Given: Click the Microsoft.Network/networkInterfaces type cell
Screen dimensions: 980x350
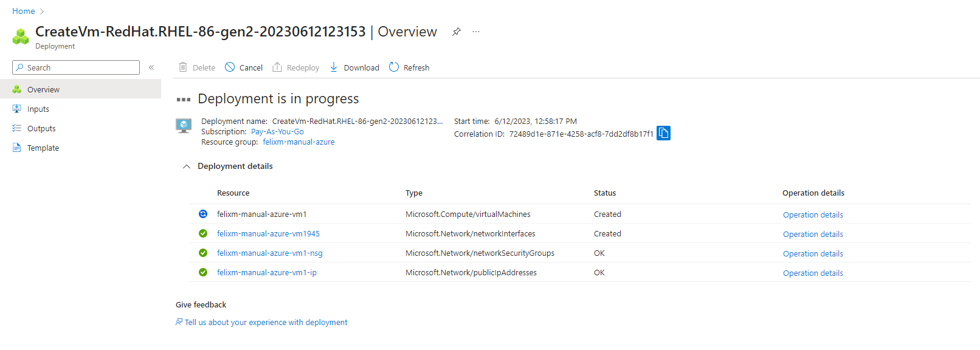Looking at the screenshot, I should pyautogui.click(x=471, y=233).
